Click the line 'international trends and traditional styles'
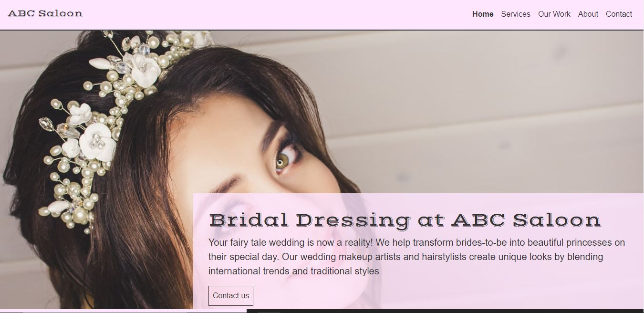The image size is (644, 313). 294,271
